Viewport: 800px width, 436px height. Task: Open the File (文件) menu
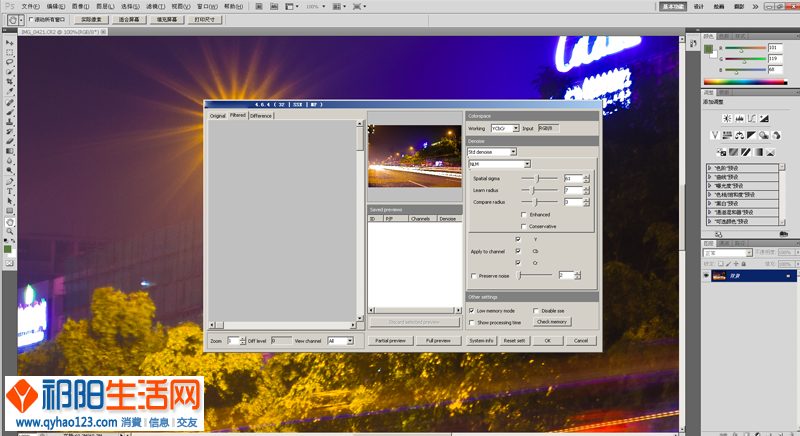click(x=31, y=7)
